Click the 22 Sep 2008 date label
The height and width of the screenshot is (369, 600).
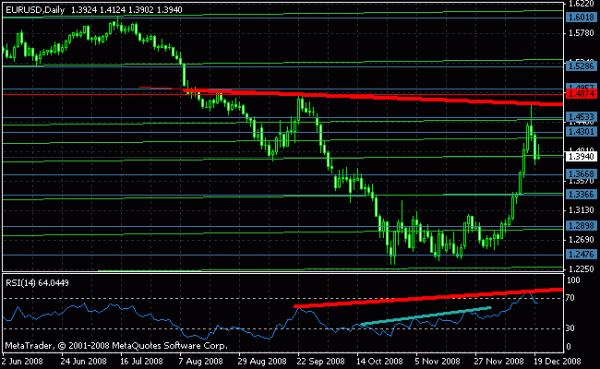321,361
